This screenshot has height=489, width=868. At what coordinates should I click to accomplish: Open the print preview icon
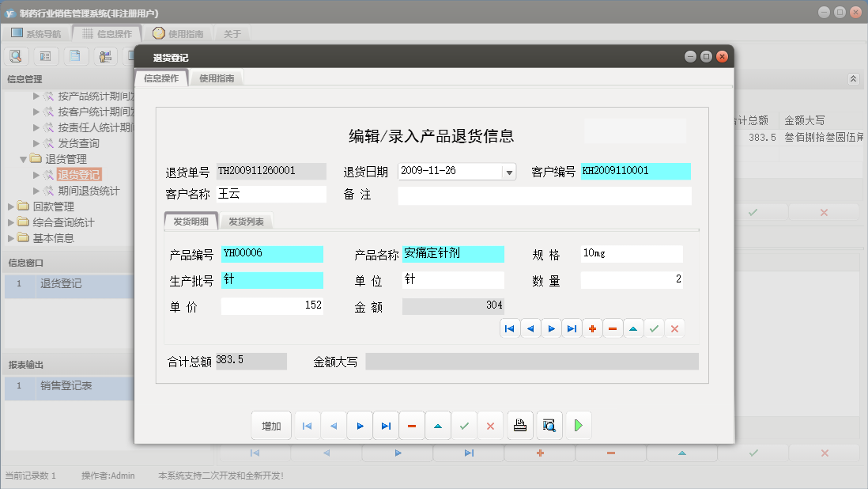click(x=549, y=425)
